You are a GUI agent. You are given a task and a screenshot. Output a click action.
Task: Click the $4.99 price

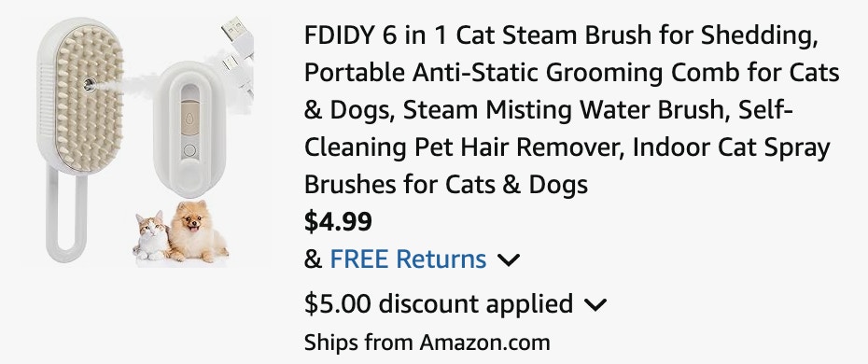pos(338,222)
